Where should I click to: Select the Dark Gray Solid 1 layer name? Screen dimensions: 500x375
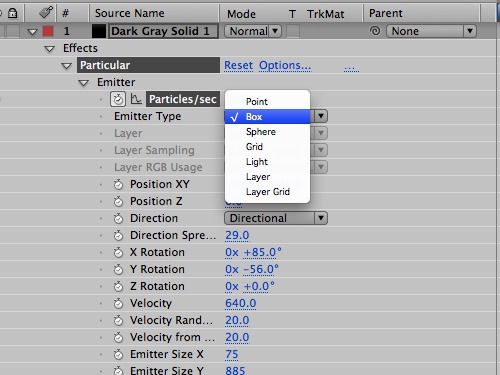(x=163, y=31)
